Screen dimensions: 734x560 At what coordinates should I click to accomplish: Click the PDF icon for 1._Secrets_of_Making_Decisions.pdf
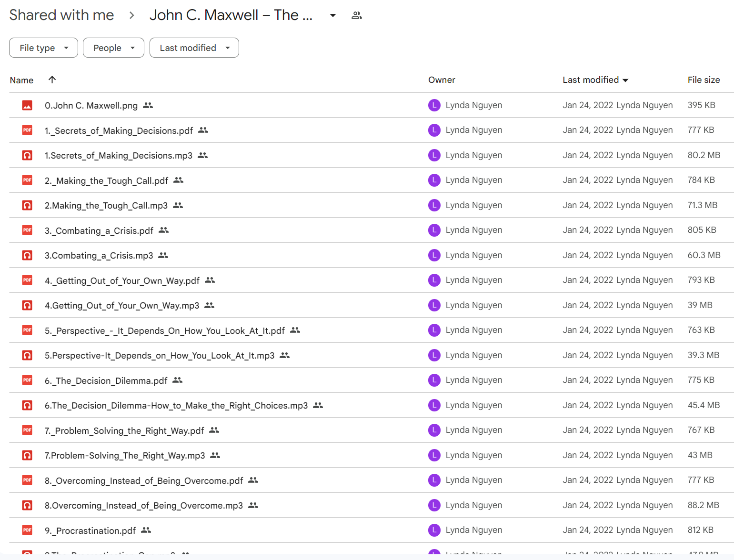[x=27, y=130]
